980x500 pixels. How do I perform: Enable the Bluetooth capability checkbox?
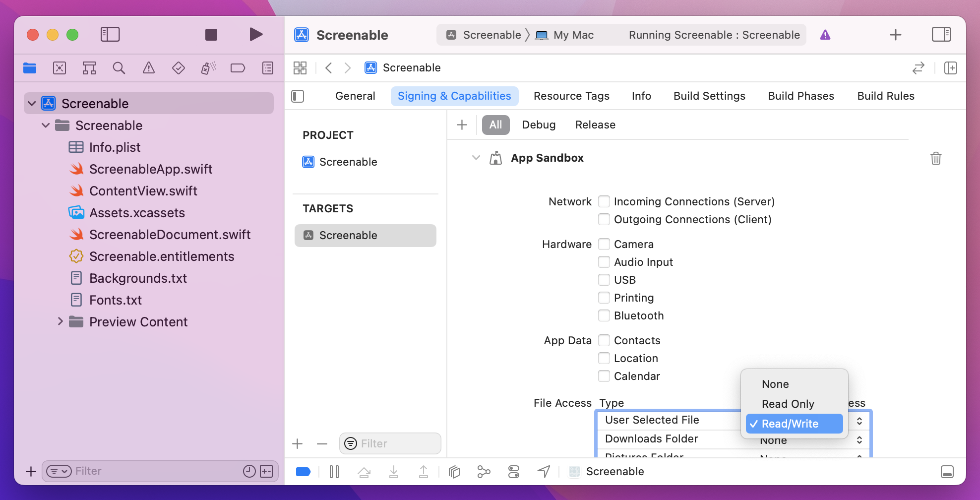pyautogui.click(x=604, y=315)
